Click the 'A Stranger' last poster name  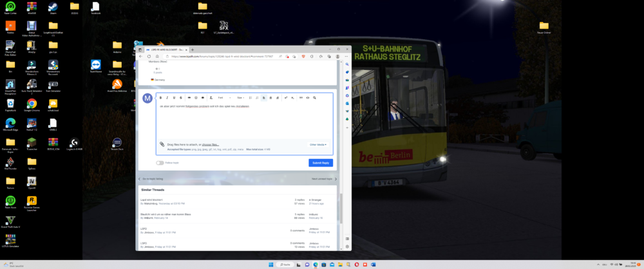316,199
